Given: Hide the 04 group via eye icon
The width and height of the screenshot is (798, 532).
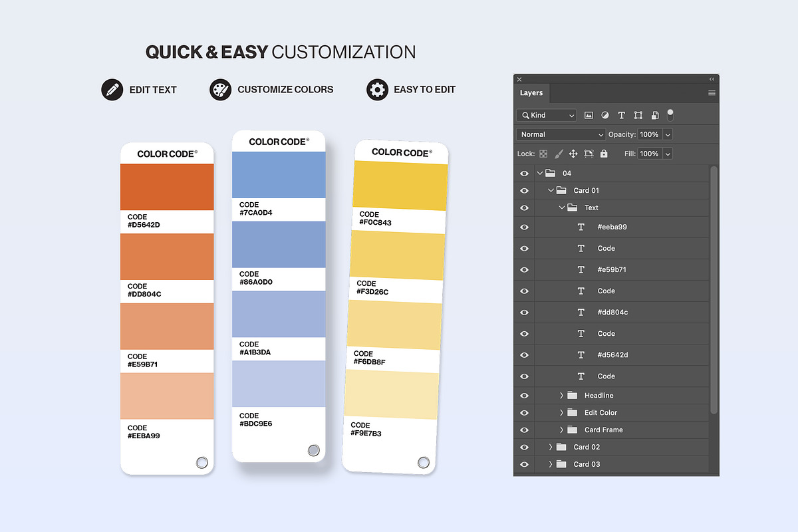Looking at the screenshot, I should 524,174.
